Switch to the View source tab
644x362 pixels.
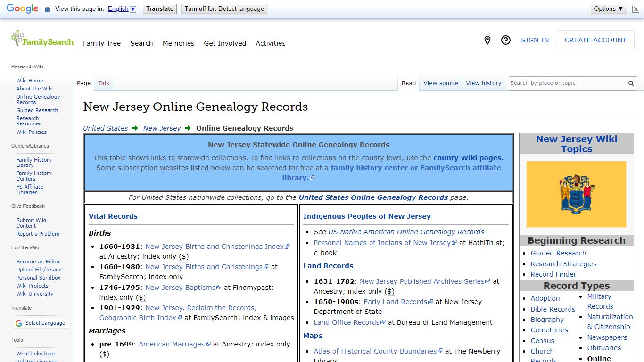[x=441, y=83]
